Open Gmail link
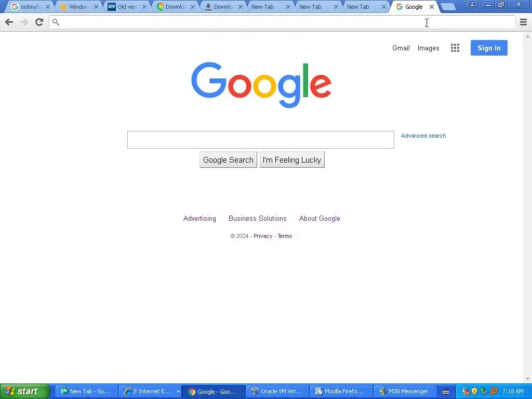 coord(401,48)
